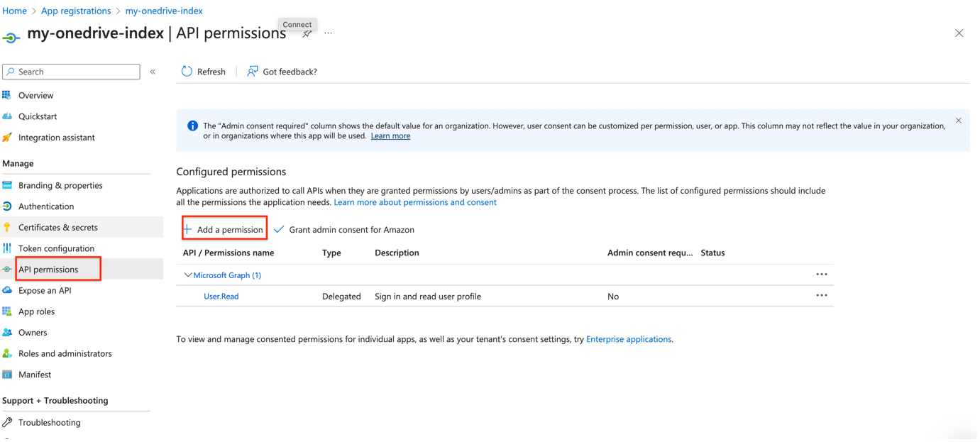980x442 pixels.
Task: Open Troubleshooting in the sidebar
Action: point(50,423)
